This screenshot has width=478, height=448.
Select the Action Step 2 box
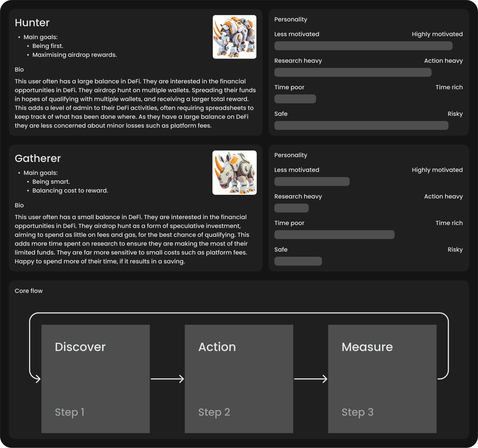point(239,379)
